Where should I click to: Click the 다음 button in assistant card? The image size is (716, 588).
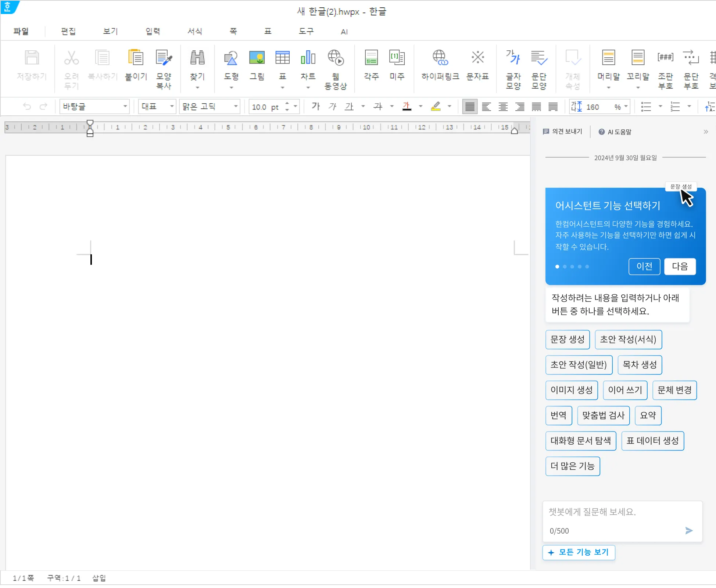[x=680, y=266]
